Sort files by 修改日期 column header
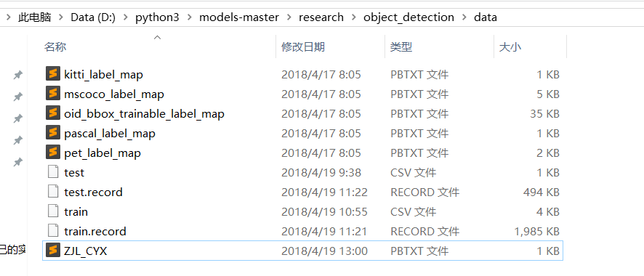The width and height of the screenshot is (644, 276). [303, 46]
